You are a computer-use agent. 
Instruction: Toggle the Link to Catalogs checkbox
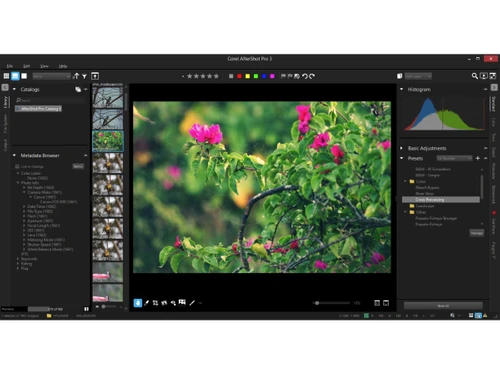(x=17, y=166)
